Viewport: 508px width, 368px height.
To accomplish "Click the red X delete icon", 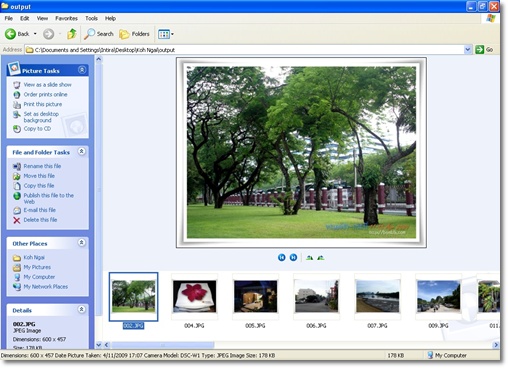I will 17,220.
